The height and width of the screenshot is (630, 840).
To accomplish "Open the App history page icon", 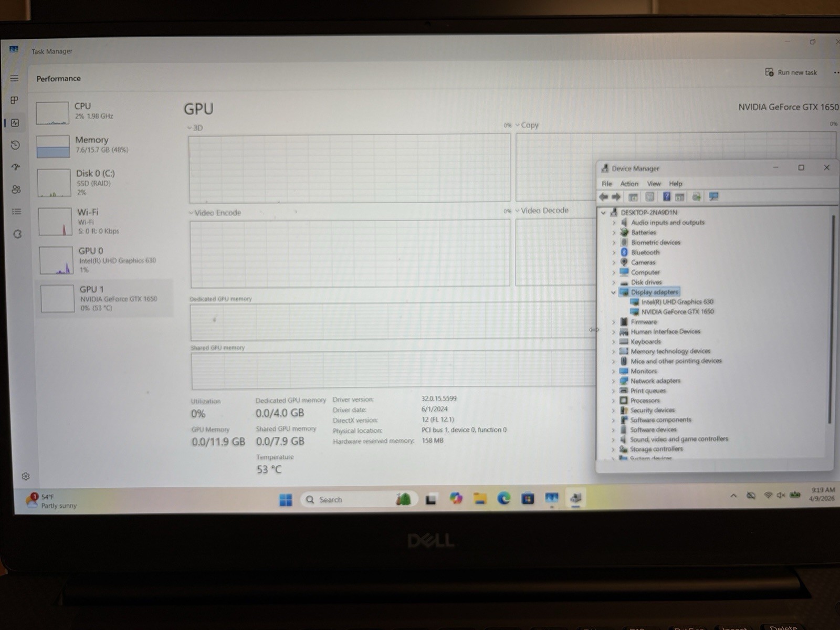I will coord(15,145).
